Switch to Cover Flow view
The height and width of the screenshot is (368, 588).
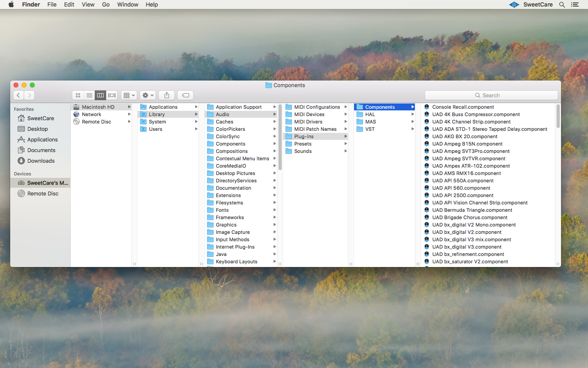(112, 95)
